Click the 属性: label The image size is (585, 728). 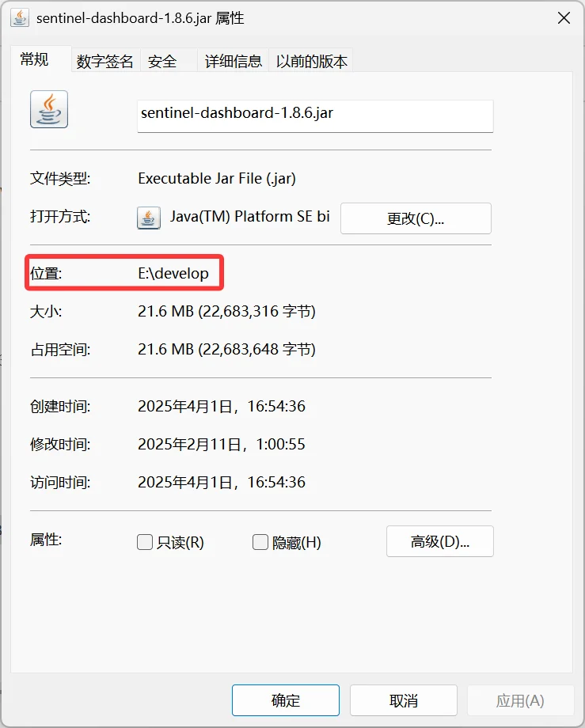(x=45, y=540)
